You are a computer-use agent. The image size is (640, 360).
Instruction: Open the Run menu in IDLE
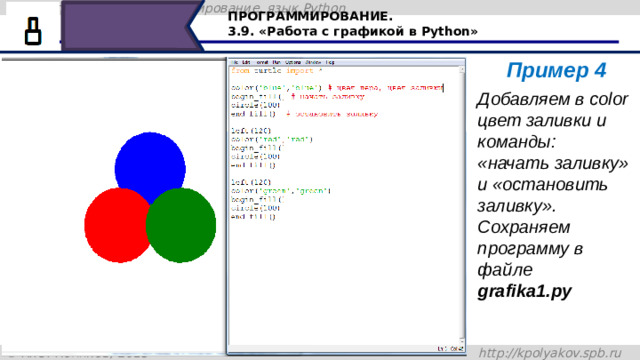276,62
